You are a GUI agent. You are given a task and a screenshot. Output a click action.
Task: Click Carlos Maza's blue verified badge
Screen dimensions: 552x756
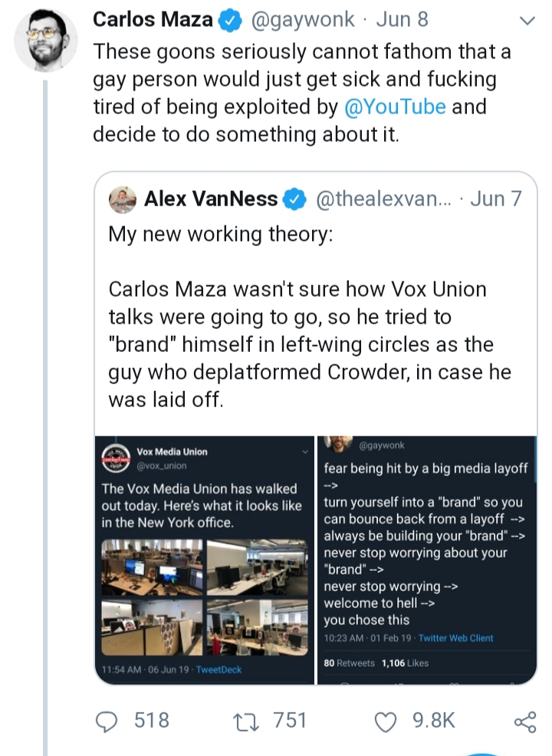231,21
